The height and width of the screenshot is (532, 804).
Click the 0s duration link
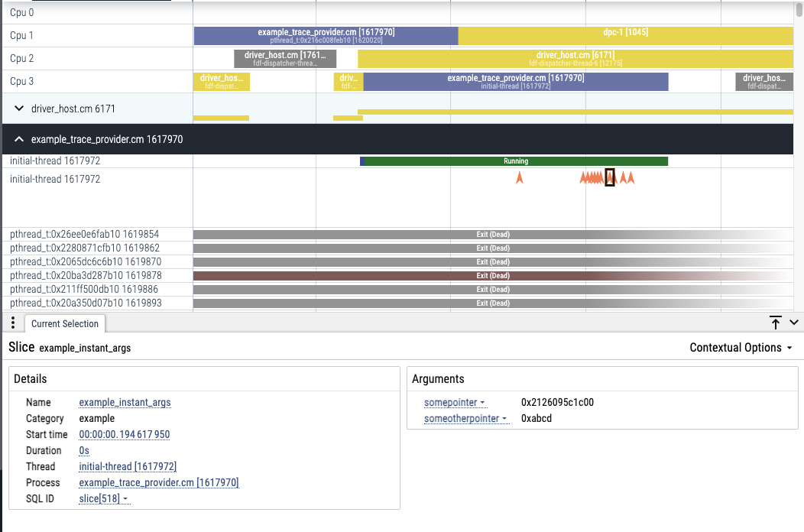(x=83, y=450)
